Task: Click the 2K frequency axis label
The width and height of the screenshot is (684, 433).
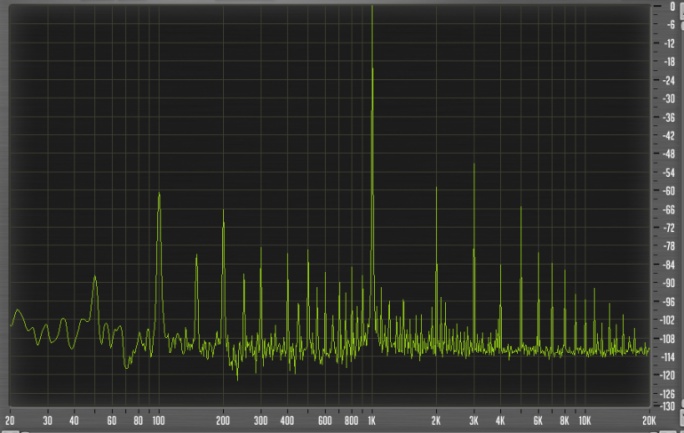Action: point(436,421)
